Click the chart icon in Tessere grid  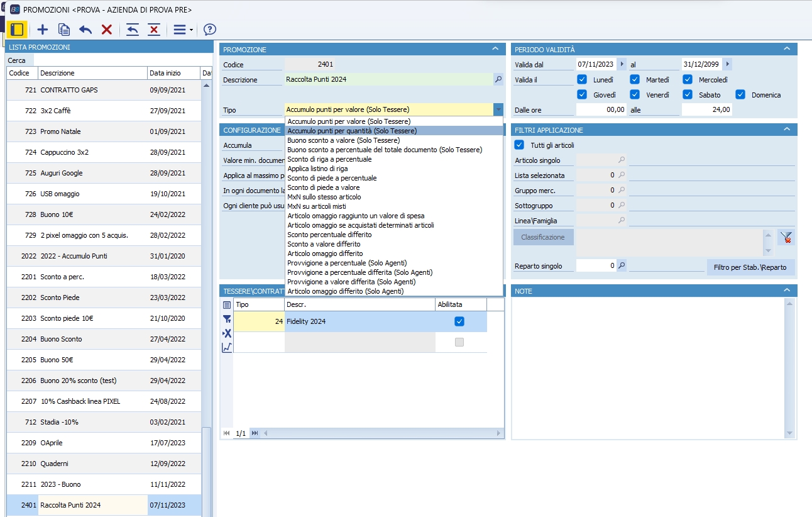click(x=227, y=347)
